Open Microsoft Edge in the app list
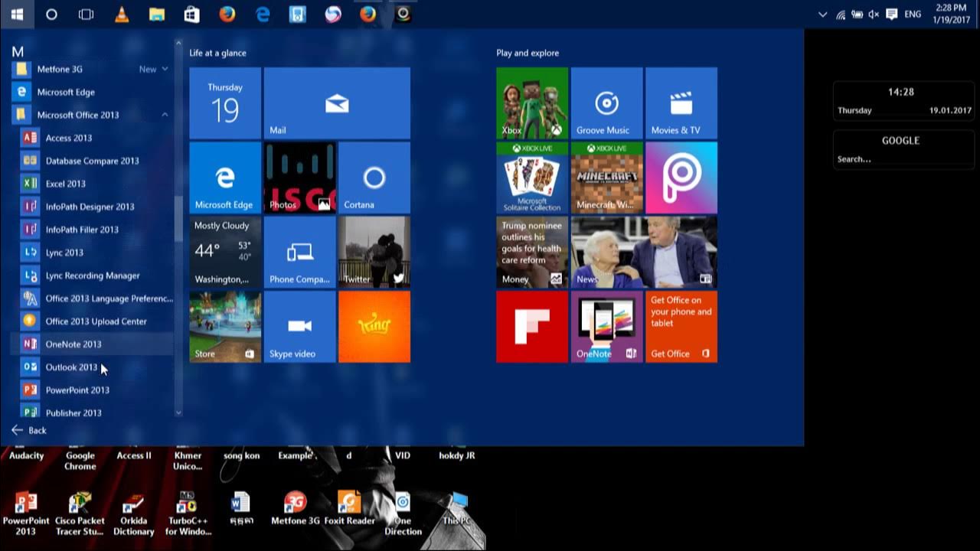The height and width of the screenshot is (551, 980). click(x=92, y=92)
